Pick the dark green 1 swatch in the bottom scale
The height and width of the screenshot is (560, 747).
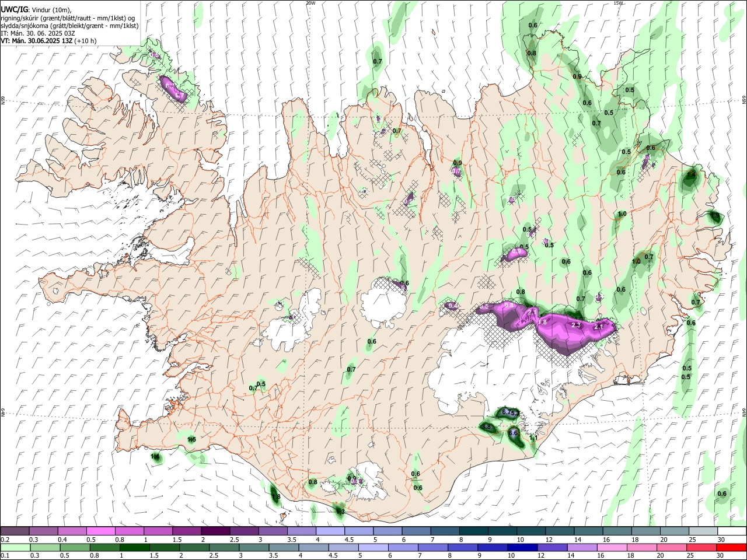134,547
